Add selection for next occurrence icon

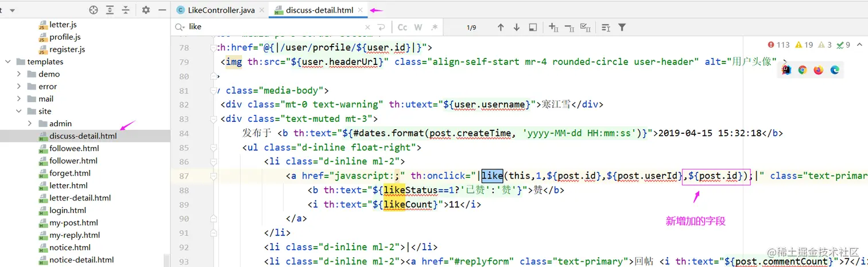[x=553, y=27]
